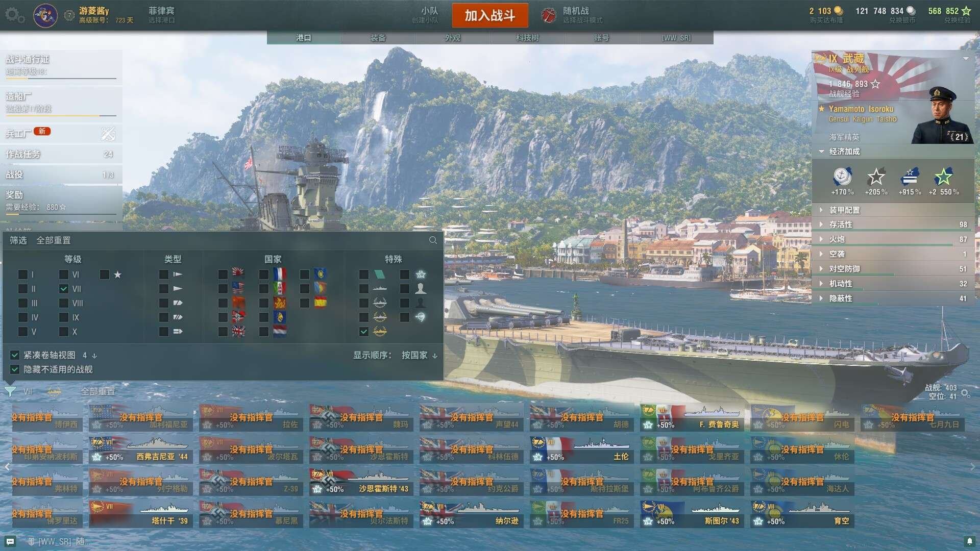Click the 战斗通行证 progress bar
This screenshot has height=551, width=980.
61,79
